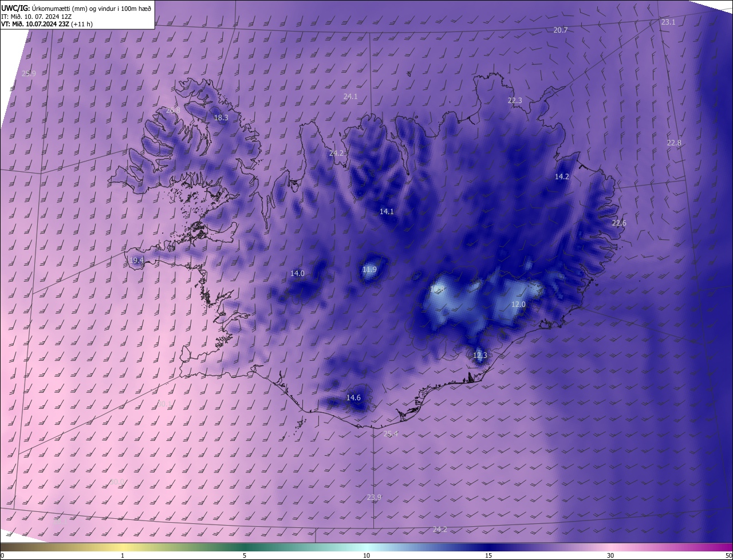The height and width of the screenshot is (560, 733).
Task: Click the faint 30.1 value label
Action: [164, 404]
